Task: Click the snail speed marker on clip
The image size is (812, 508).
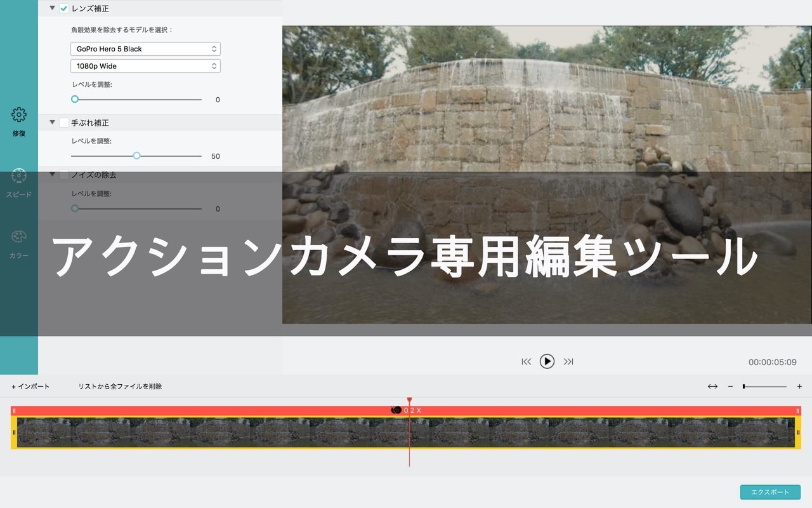Action: [396, 410]
